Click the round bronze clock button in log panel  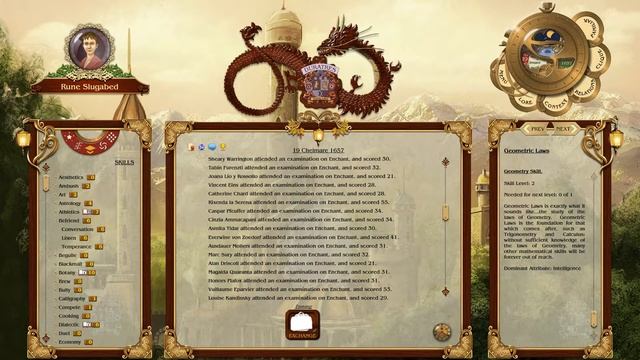(442, 332)
